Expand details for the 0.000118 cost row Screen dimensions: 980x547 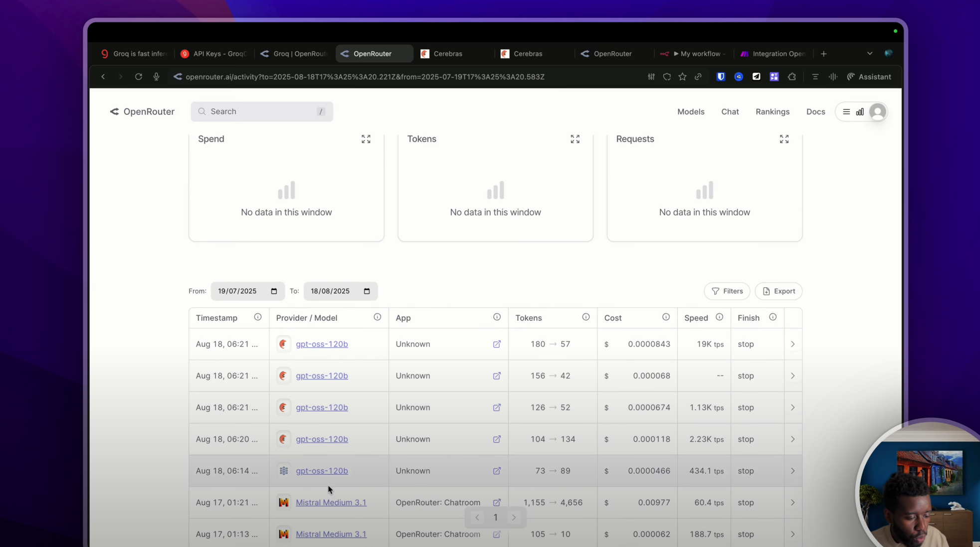(792, 439)
